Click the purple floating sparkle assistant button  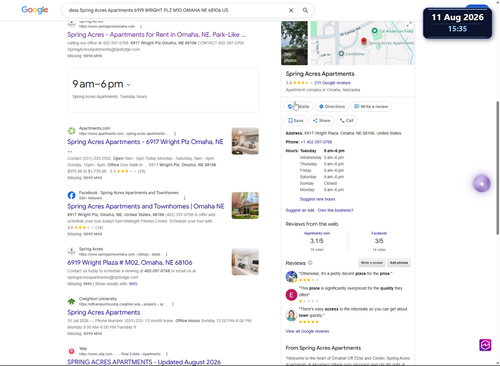(x=482, y=184)
